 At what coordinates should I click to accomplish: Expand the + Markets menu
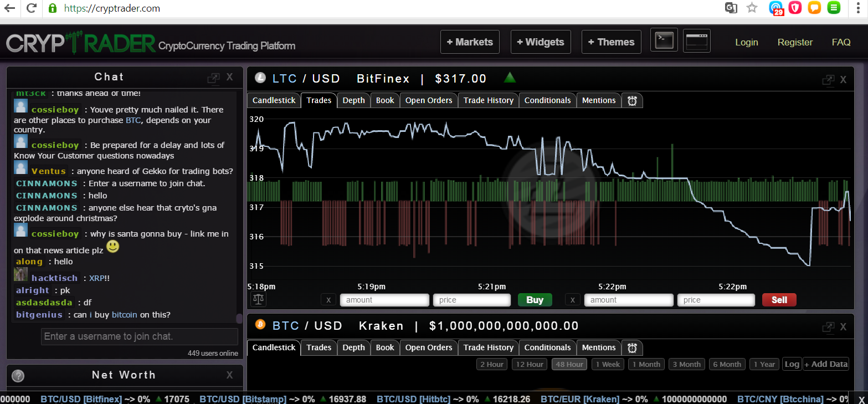pos(470,42)
